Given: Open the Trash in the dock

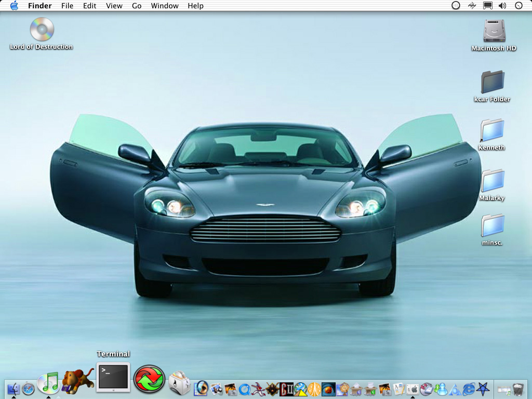Looking at the screenshot, I should [518, 388].
